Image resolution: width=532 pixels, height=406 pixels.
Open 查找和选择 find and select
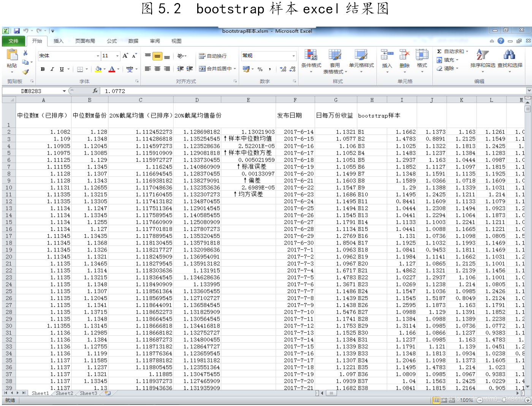pos(510,61)
